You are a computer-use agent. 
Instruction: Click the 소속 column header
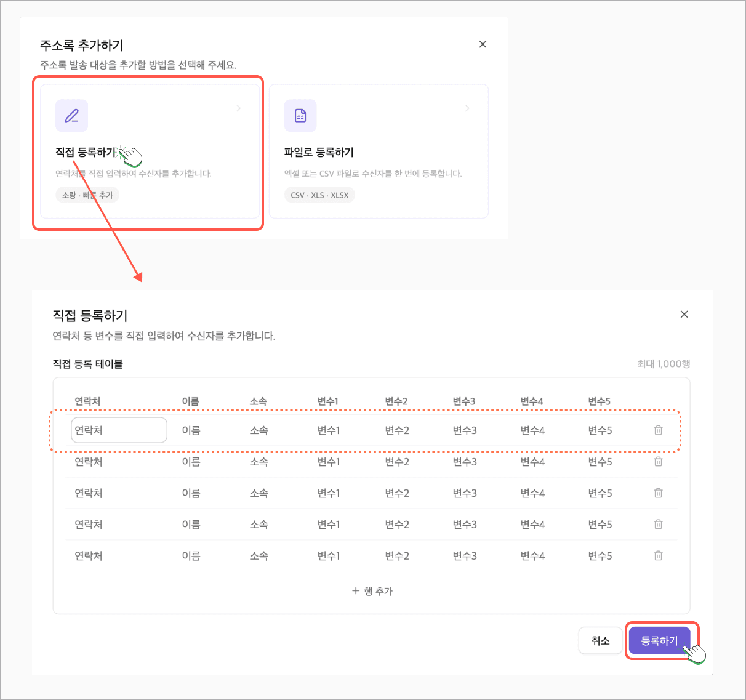[x=258, y=401]
